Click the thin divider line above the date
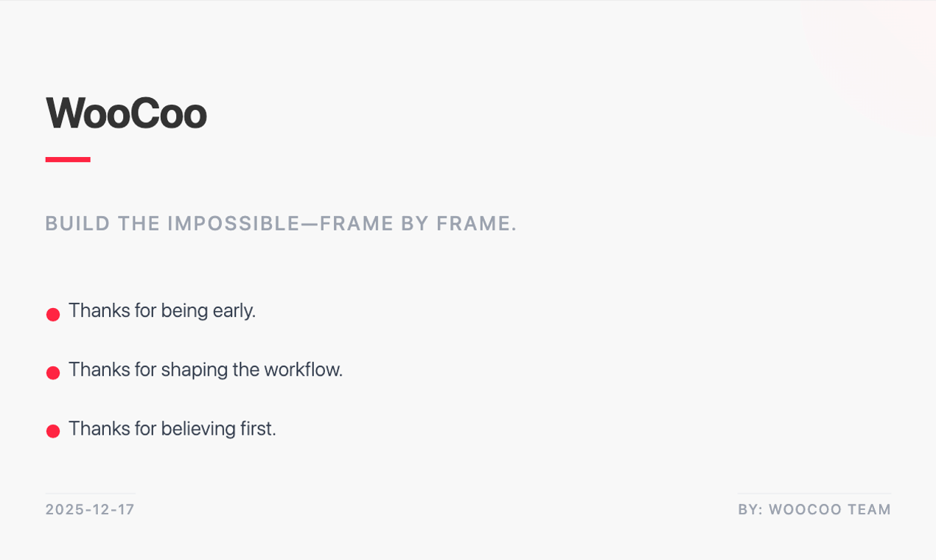 coord(90,494)
